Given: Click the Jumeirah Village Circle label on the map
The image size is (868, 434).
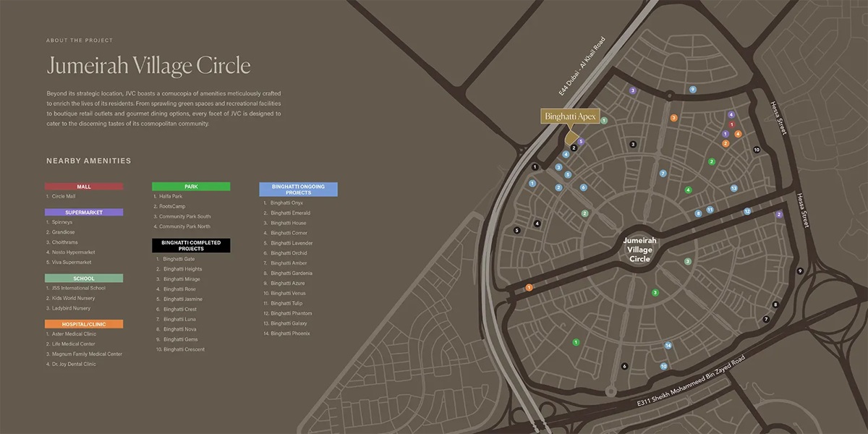Looking at the screenshot, I should (x=639, y=249).
